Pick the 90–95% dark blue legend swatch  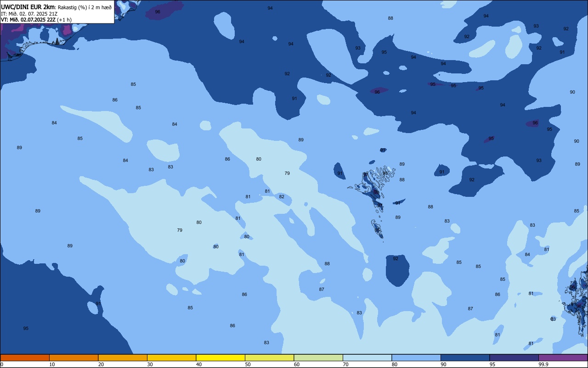click(x=465, y=357)
